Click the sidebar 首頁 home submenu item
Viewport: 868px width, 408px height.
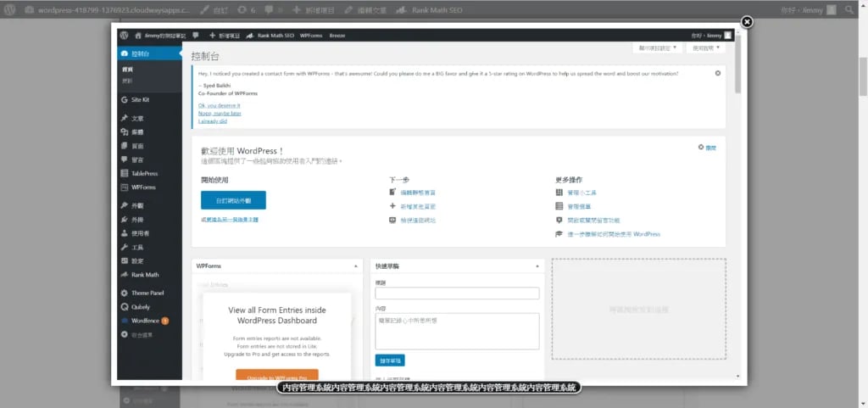(127, 70)
